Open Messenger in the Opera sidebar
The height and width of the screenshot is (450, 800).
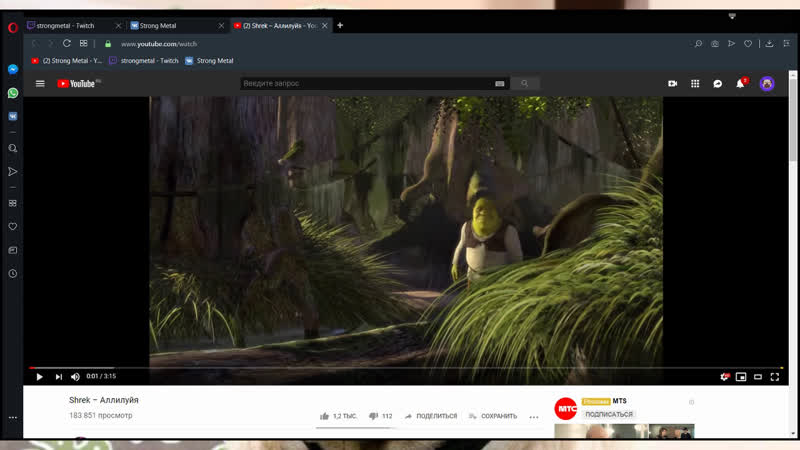13,69
